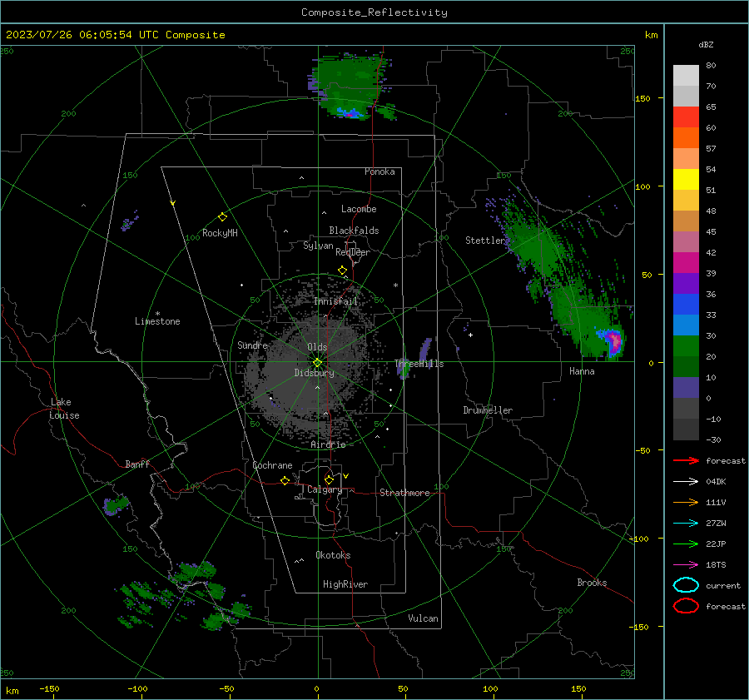Select the Lacombe label on the map

pos(359,209)
